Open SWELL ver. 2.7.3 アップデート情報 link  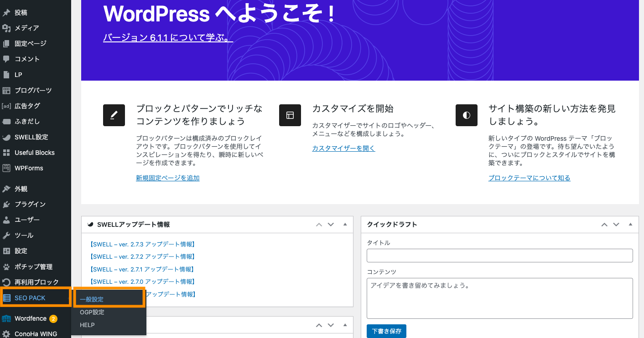[143, 244]
